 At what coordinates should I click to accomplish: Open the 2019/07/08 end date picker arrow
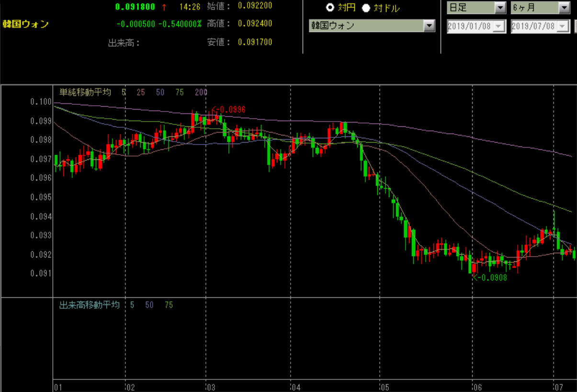(564, 26)
